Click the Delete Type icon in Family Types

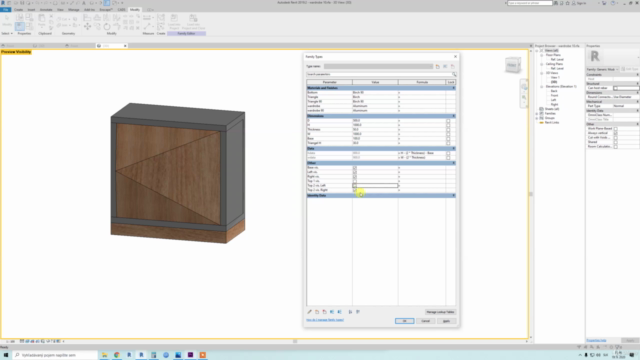tap(452, 66)
